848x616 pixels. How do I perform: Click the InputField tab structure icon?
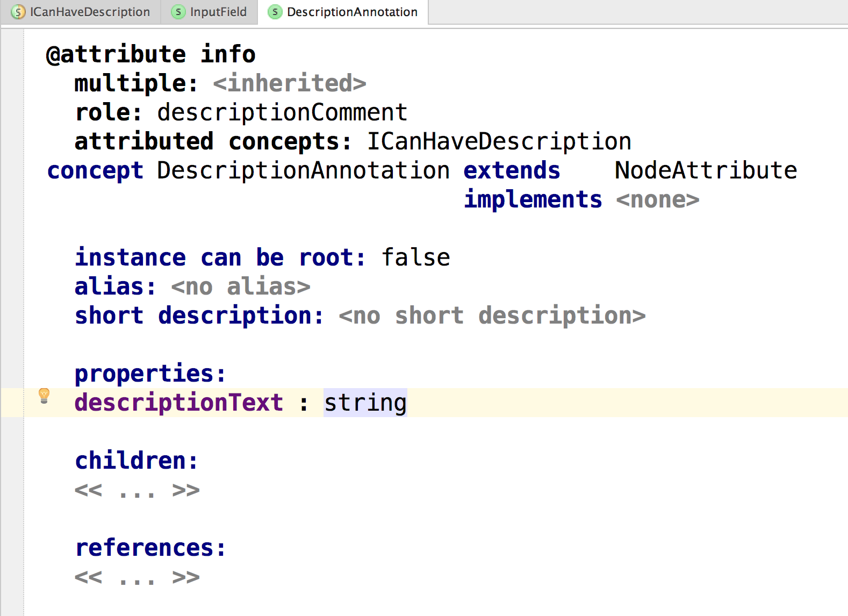(x=178, y=12)
